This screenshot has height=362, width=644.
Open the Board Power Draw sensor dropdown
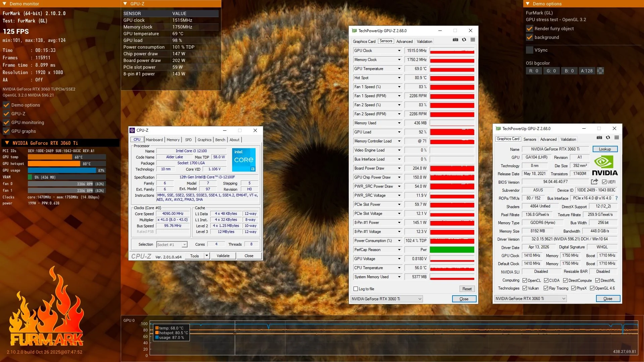399,168
